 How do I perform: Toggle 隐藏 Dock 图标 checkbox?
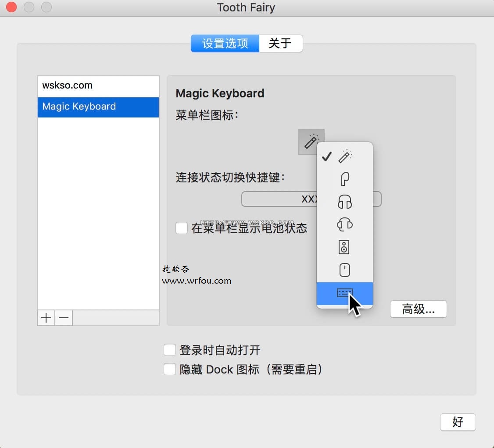coord(169,369)
